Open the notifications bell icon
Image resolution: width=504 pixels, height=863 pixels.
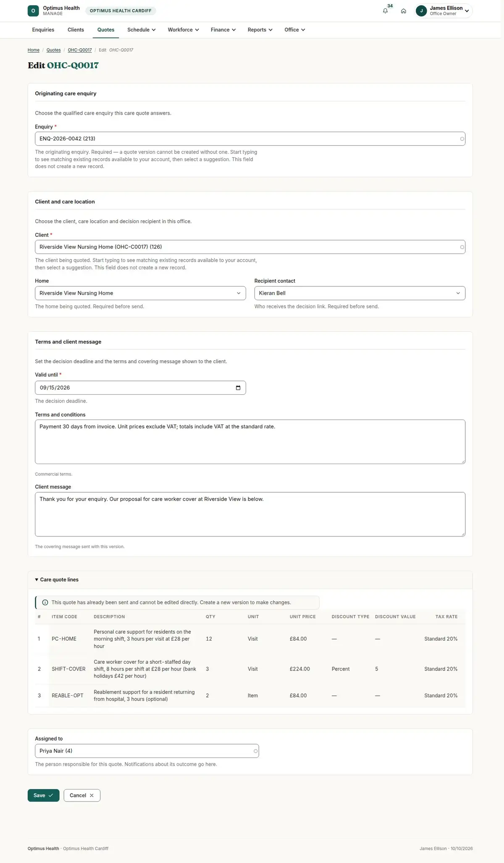pos(385,11)
